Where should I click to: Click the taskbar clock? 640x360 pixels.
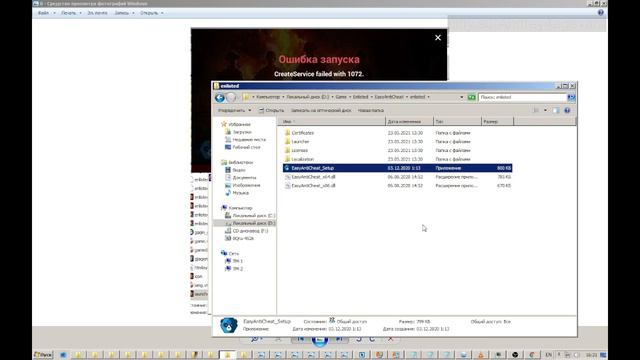click(x=591, y=355)
